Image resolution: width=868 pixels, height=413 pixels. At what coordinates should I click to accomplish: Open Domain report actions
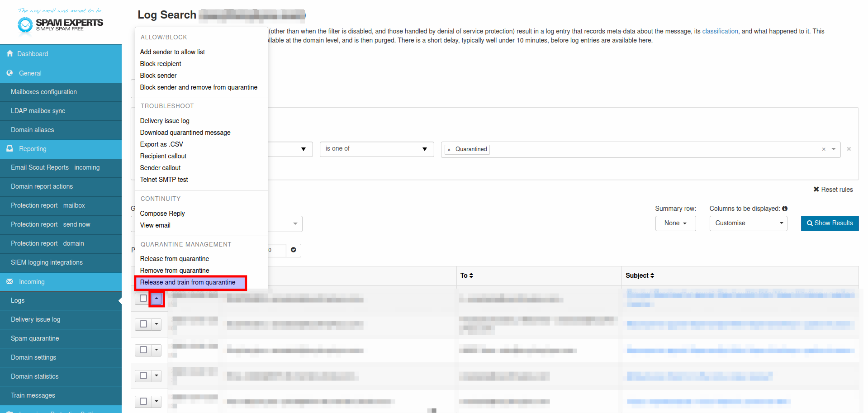[x=61, y=186]
